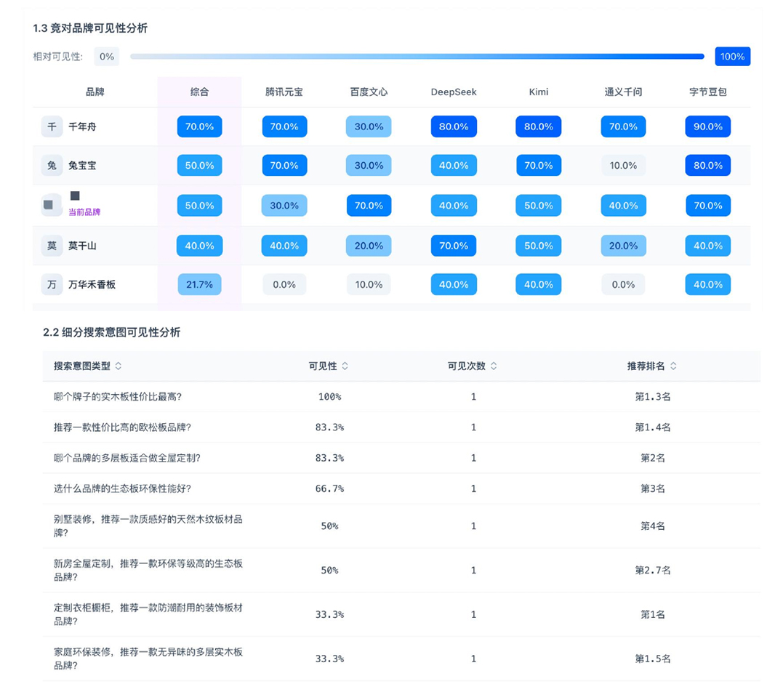Click 万华禾香板's 综合 21.7% badge
783x700 pixels.
click(x=199, y=285)
